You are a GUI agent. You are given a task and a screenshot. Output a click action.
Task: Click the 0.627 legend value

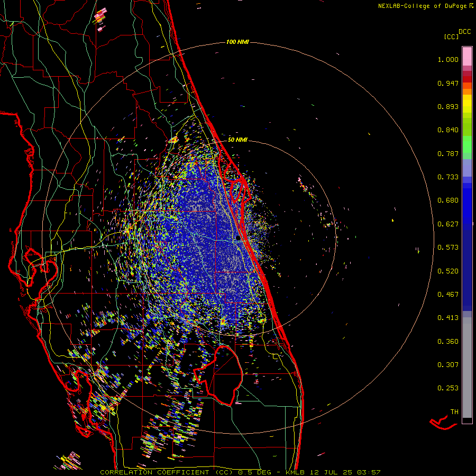448,224
